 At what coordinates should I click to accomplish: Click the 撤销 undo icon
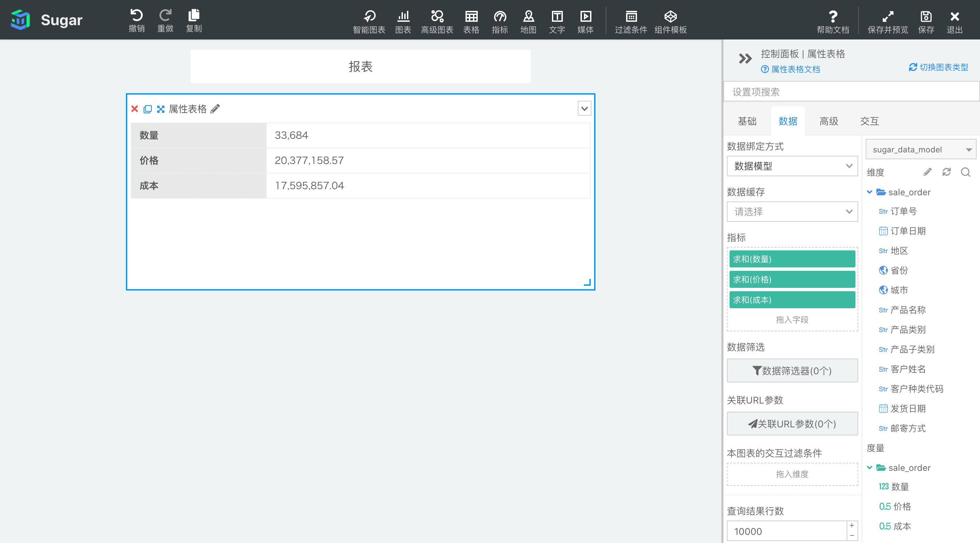136,15
